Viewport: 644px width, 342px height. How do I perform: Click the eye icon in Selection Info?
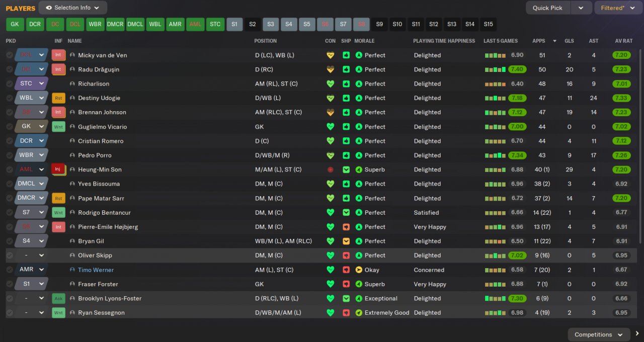tap(48, 8)
